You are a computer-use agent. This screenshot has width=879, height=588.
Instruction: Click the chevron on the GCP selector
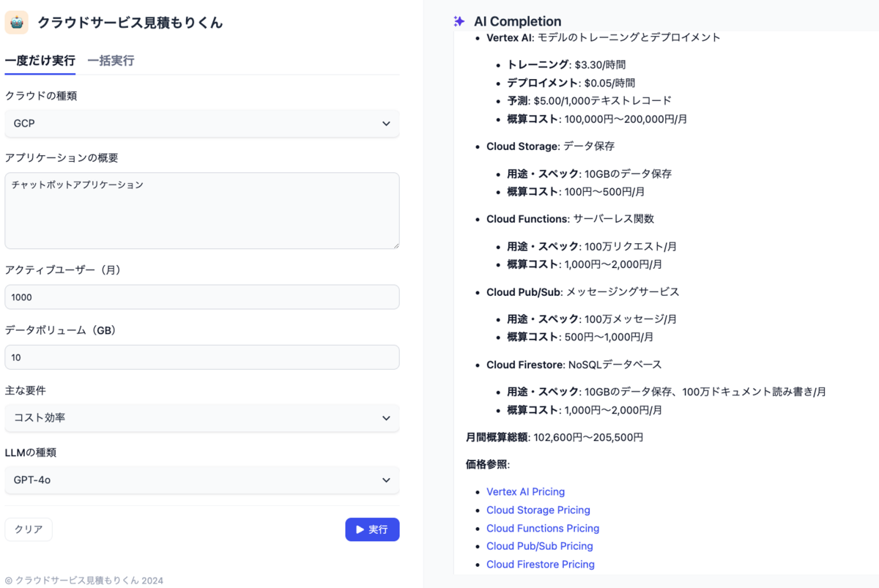(386, 123)
